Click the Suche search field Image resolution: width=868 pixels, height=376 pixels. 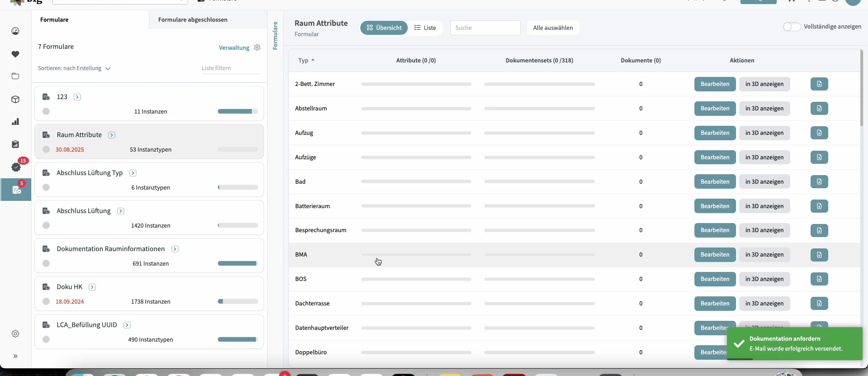[485, 28]
